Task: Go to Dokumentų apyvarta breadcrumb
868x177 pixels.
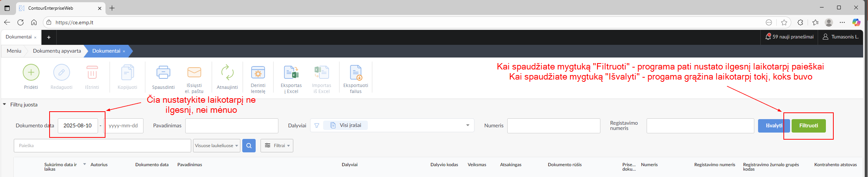Action: pos(57,51)
